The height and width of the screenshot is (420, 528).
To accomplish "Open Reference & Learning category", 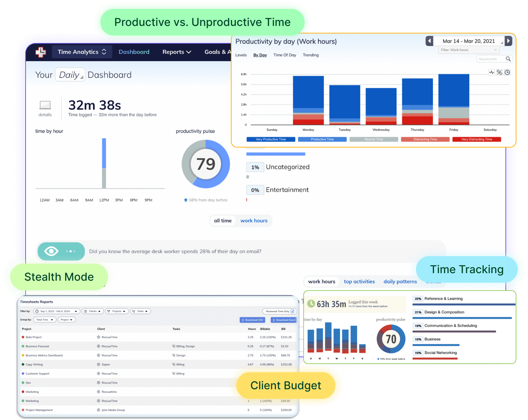I will tap(443, 299).
